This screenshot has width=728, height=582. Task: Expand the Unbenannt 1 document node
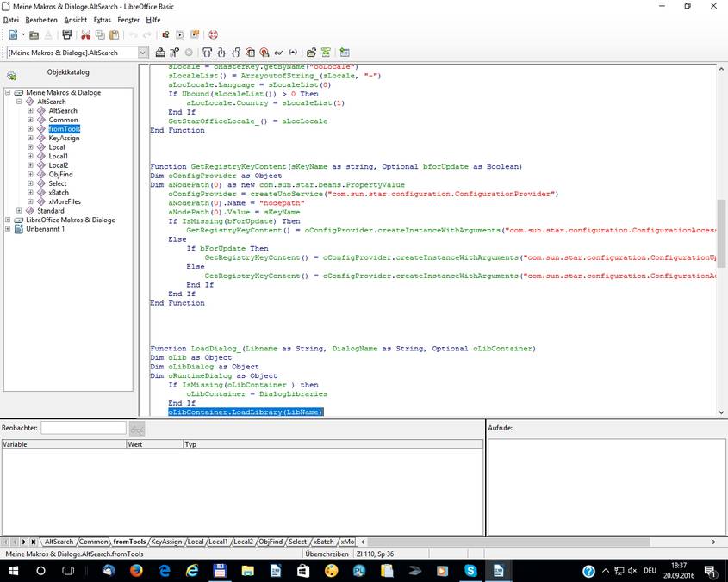pyautogui.click(x=8, y=229)
